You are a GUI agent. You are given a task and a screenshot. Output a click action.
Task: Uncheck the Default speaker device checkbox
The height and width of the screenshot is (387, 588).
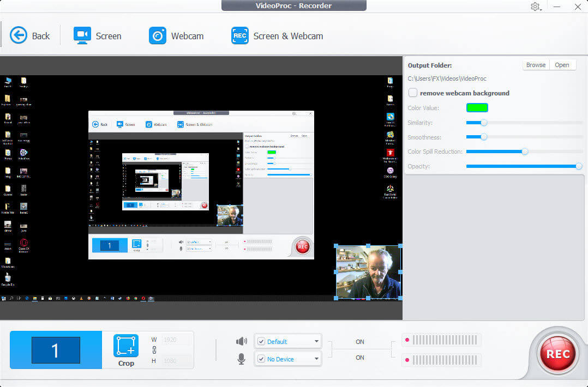click(x=261, y=341)
